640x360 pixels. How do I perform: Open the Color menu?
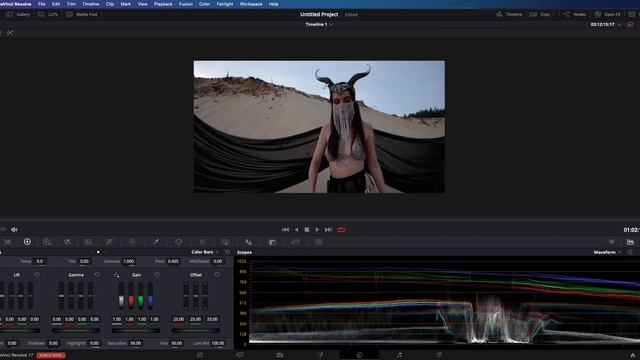(x=204, y=4)
